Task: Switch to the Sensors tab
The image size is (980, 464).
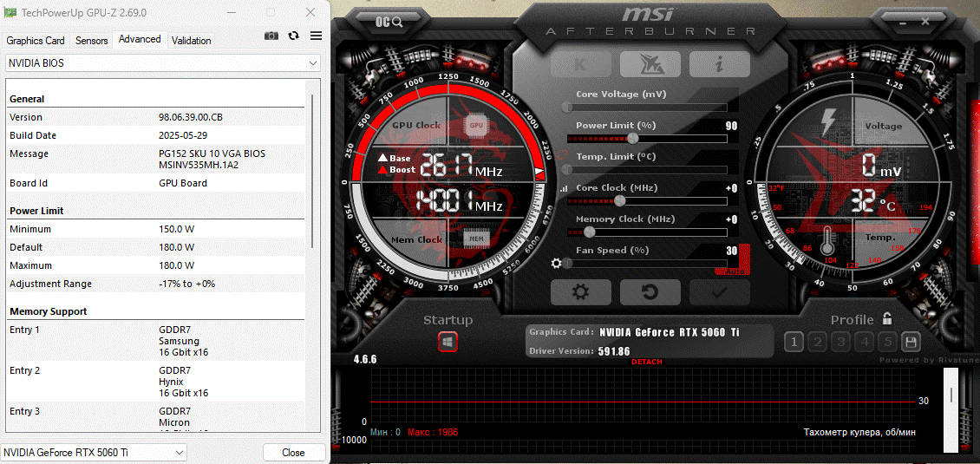Action: coord(92,41)
